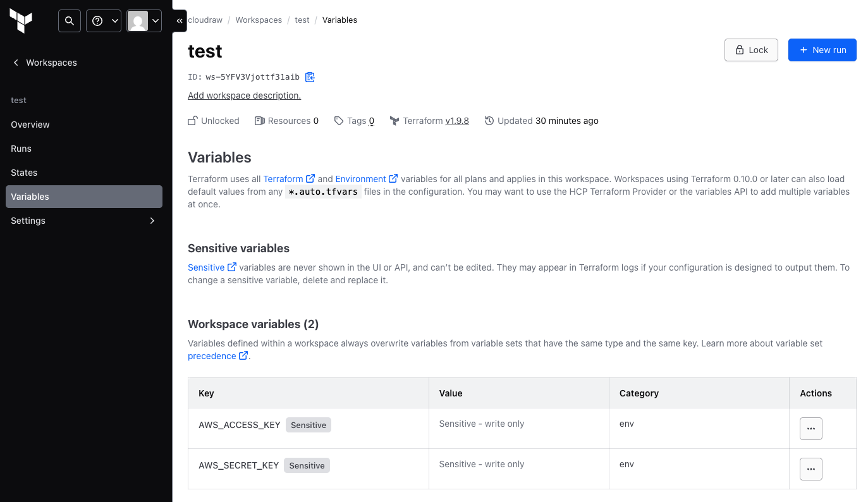Open variable set precedence link
This screenshot has height=502, width=868.
(217, 356)
